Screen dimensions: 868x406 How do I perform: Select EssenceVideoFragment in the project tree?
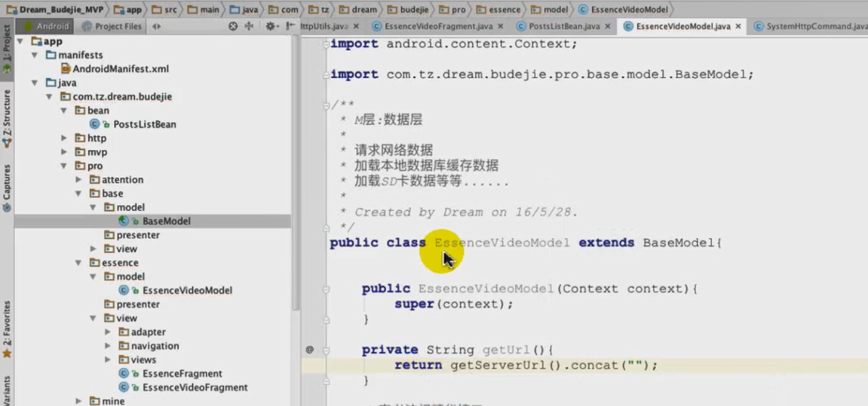tap(195, 387)
